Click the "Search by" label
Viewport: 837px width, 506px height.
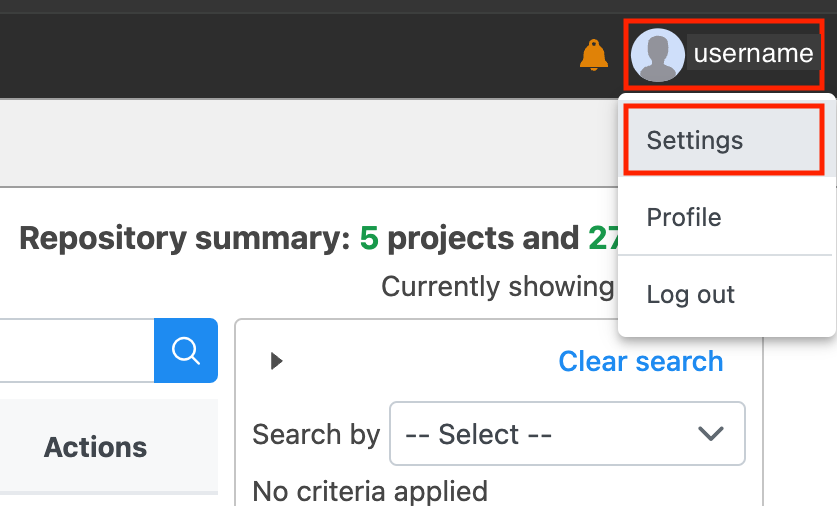click(x=316, y=434)
